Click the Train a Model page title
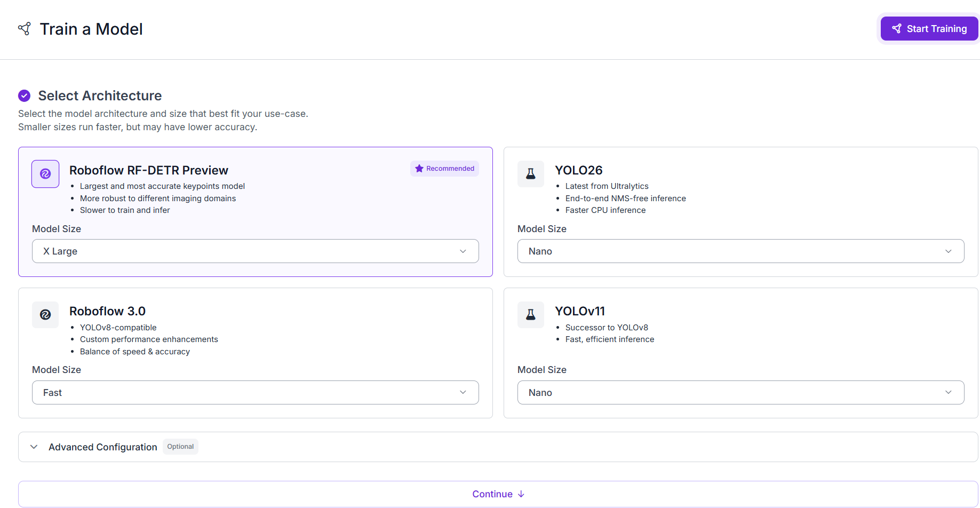The width and height of the screenshot is (980, 508). (x=91, y=29)
